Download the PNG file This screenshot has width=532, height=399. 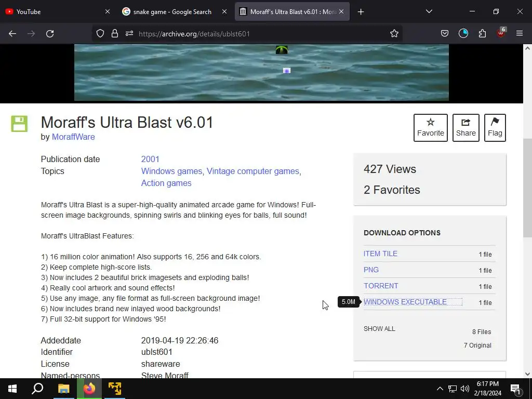coord(371,270)
